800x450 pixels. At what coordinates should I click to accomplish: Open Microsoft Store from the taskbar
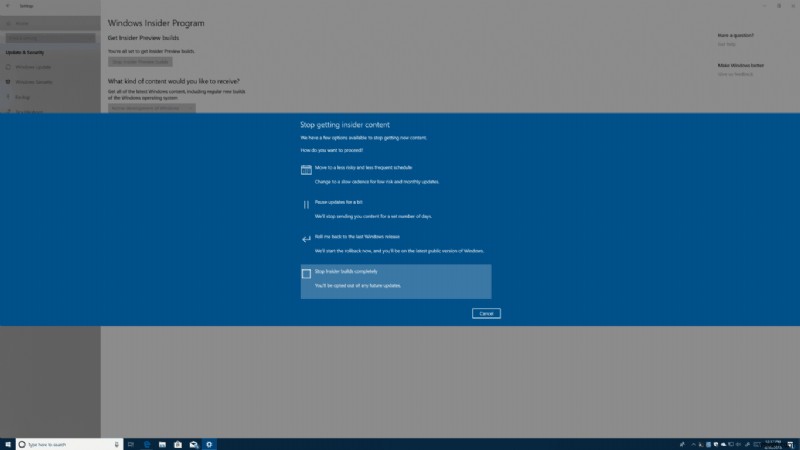178,444
